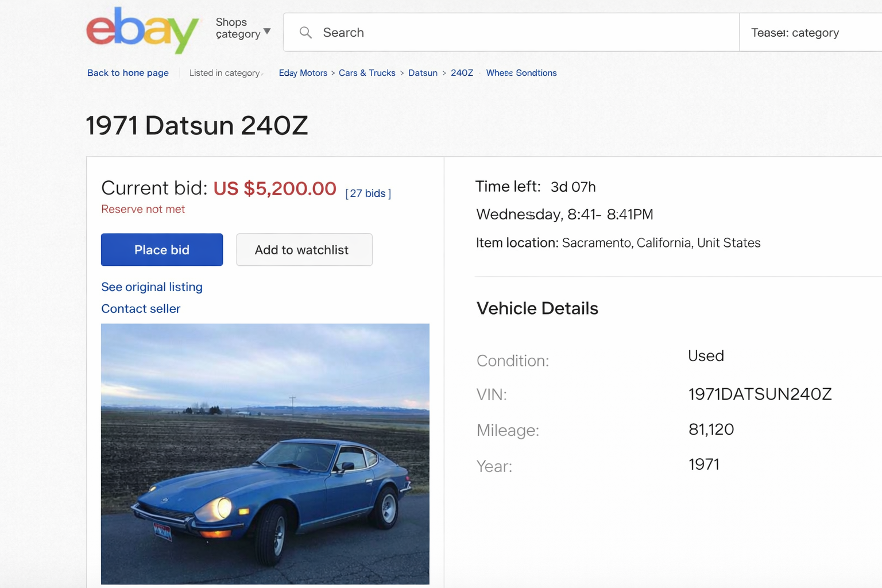Screen dimensions: 882x588
Task: Open the Wheels Sondtions breadcrumb link
Action: tap(521, 73)
